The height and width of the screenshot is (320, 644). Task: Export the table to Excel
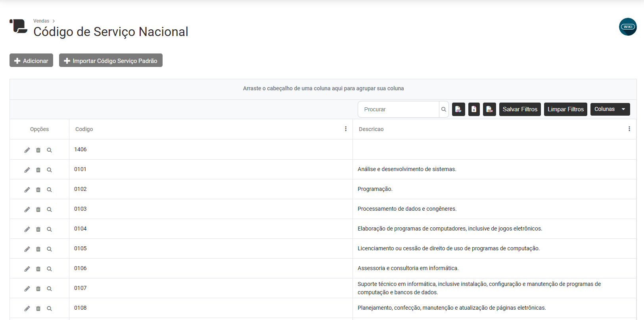click(x=474, y=109)
